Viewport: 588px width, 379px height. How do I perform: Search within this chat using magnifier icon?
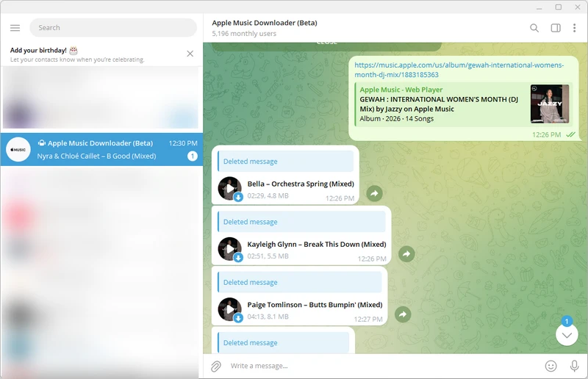coord(534,28)
